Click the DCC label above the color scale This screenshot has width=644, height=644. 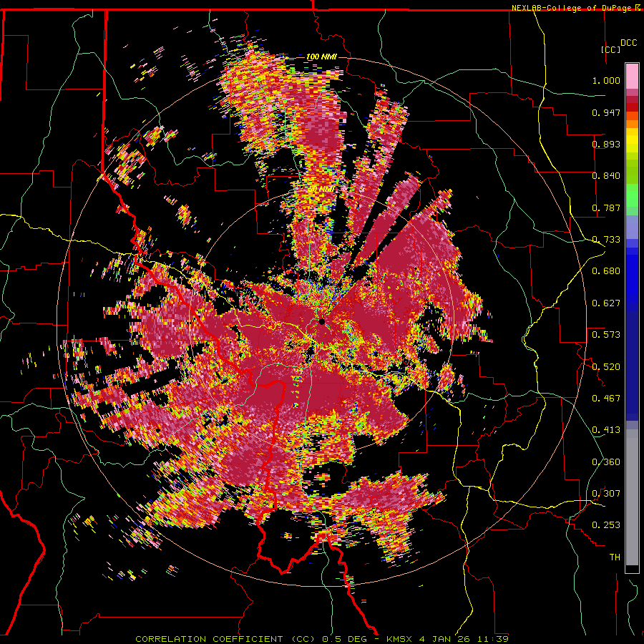click(x=628, y=43)
